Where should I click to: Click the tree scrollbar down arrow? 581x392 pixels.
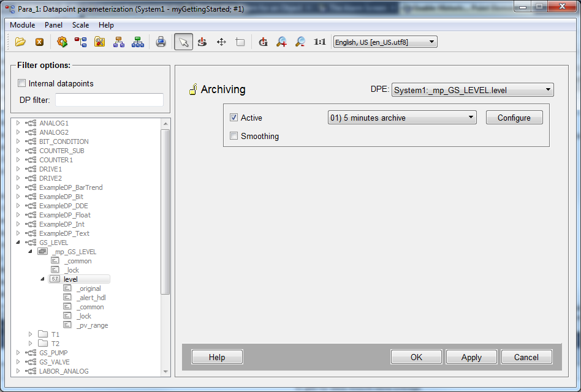click(165, 371)
